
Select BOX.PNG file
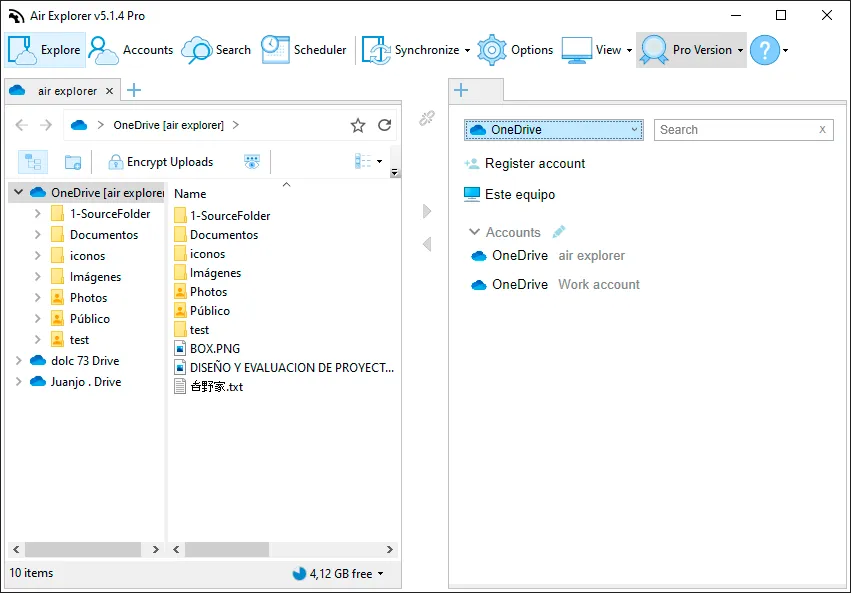tap(207, 348)
